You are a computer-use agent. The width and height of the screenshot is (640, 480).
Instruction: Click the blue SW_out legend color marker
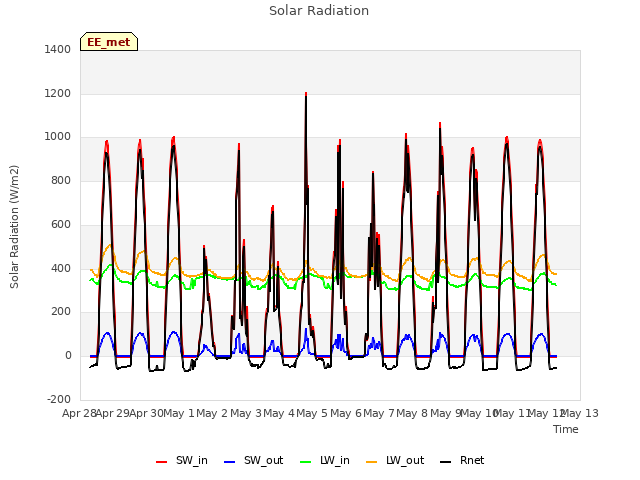click(230, 462)
